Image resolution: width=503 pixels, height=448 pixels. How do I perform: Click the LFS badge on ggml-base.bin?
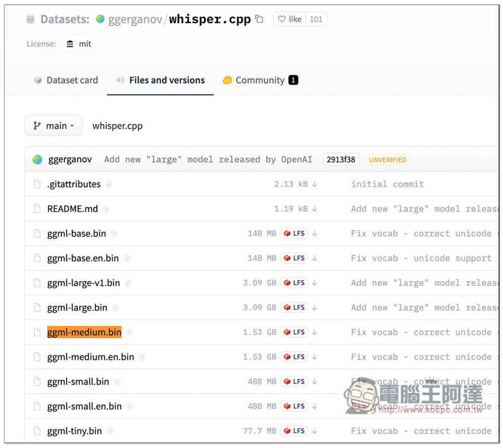pos(294,233)
